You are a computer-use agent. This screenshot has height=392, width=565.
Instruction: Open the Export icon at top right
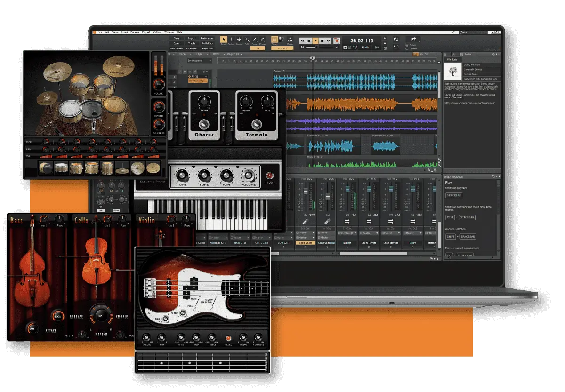[x=413, y=39]
